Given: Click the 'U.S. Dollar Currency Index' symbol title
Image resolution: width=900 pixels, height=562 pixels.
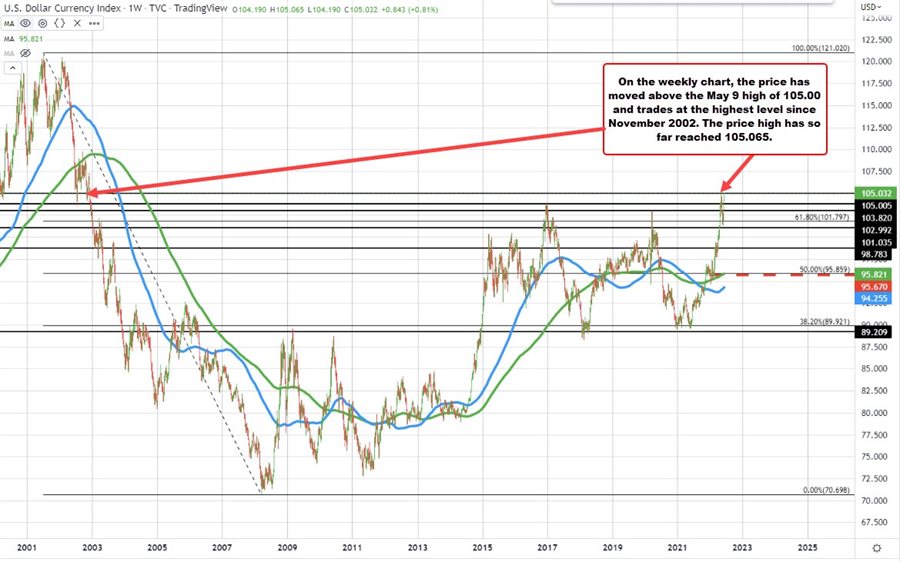Looking at the screenshot, I should click(x=62, y=8).
